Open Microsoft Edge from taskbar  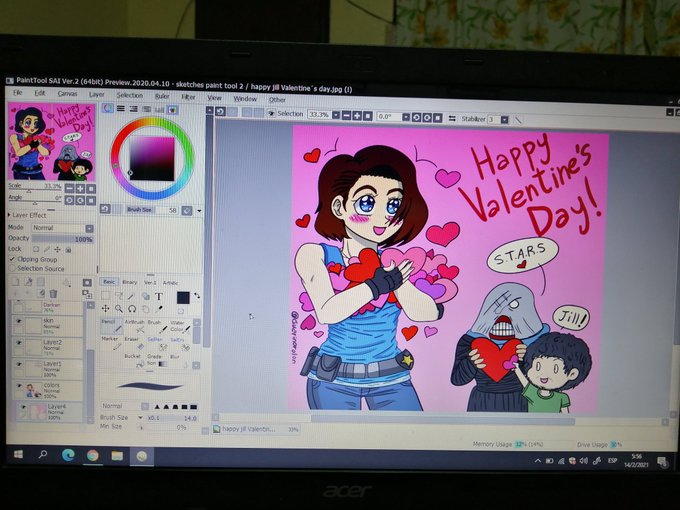[68, 455]
